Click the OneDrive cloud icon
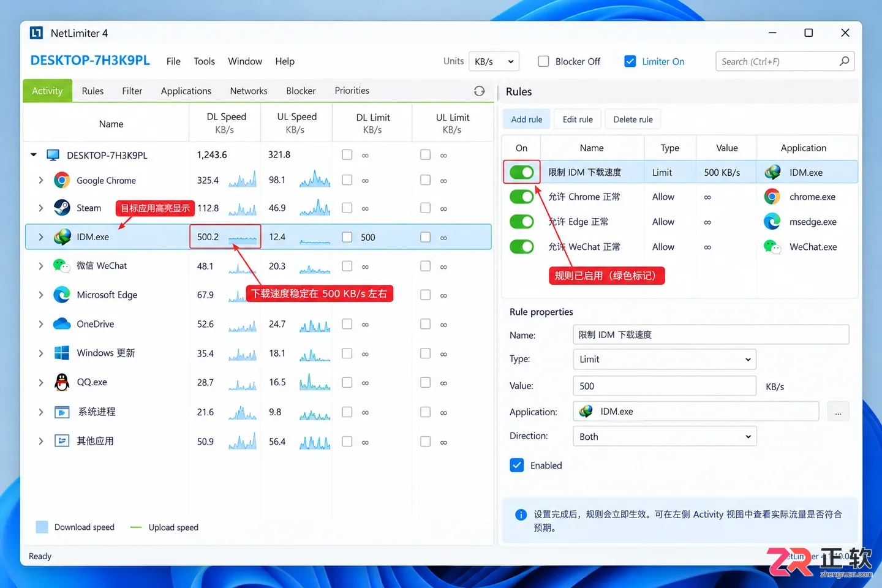The image size is (882, 588). [62, 323]
